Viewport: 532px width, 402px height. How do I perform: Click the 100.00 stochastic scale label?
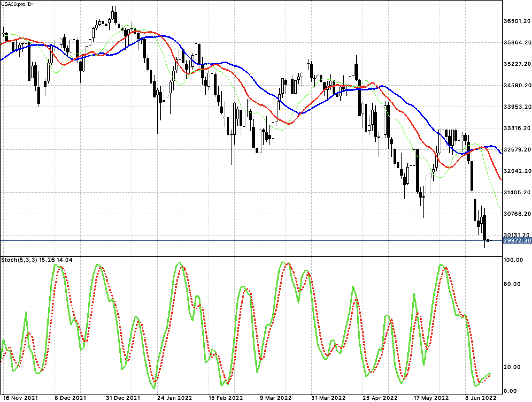pyautogui.click(x=513, y=260)
